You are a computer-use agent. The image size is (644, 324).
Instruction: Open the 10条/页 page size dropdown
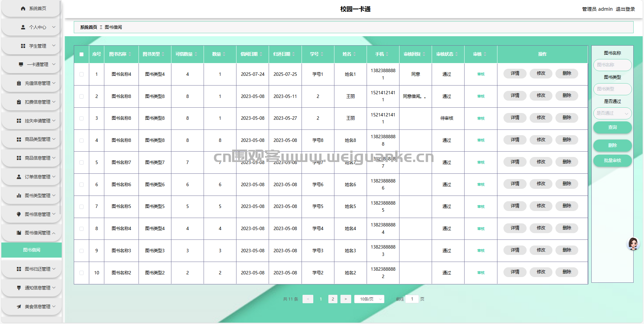(x=369, y=299)
